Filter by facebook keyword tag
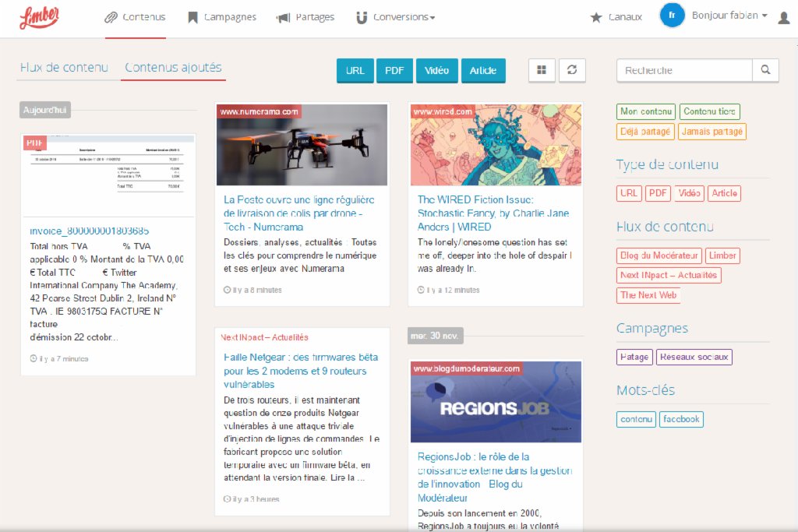798x532 pixels. (x=681, y=419)
